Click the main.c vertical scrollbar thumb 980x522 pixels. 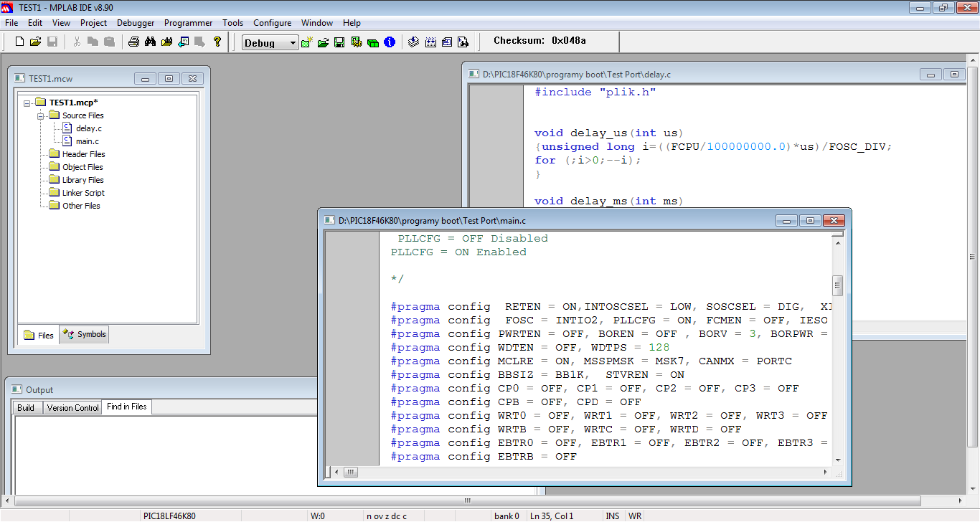[837, 286]
